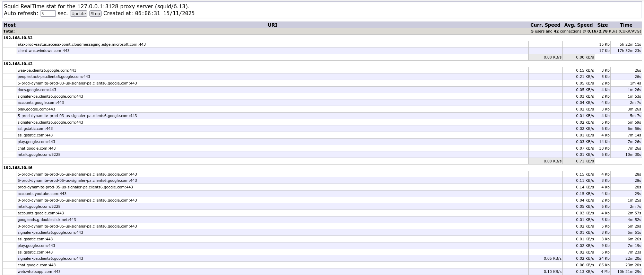
Task: Click the '5h 22m 11s' time cell
Action: click(x=626, y=44)
